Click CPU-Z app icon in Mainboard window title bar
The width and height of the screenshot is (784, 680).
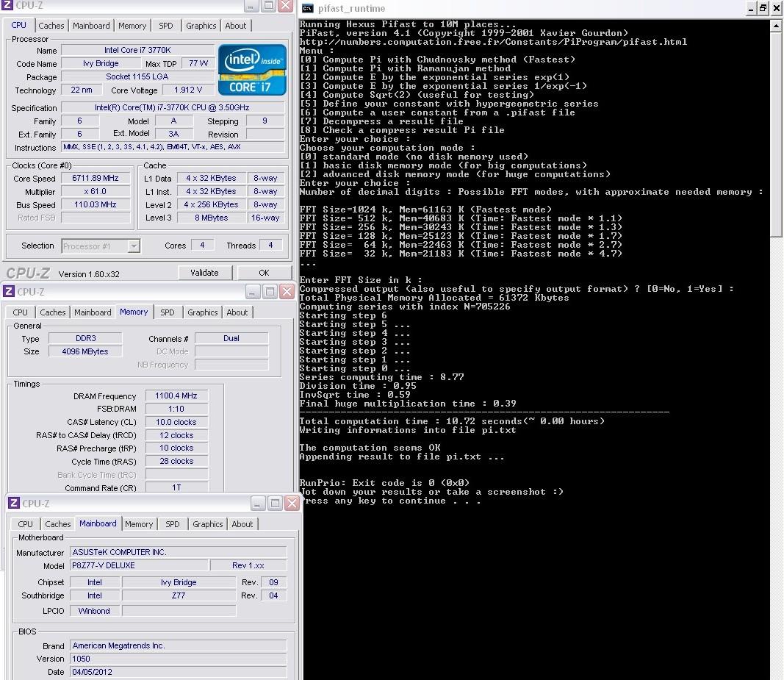tap(13, 504)
